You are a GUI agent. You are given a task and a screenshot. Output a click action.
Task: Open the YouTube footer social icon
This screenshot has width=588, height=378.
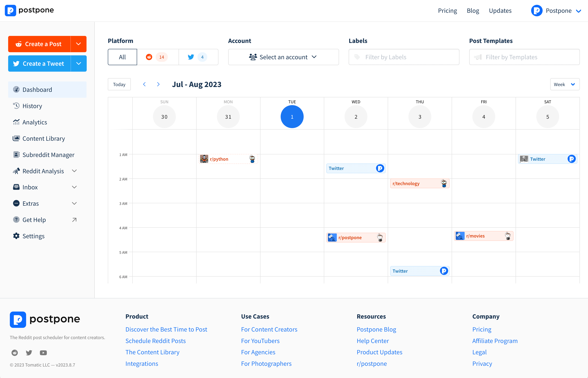[43, 353]
